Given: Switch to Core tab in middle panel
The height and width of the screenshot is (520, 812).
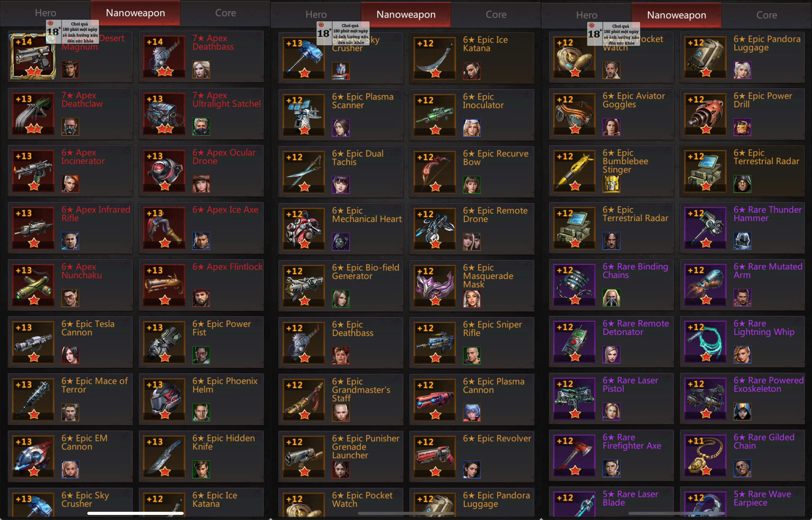Looking at the screenshot, I should click(496, 15).
